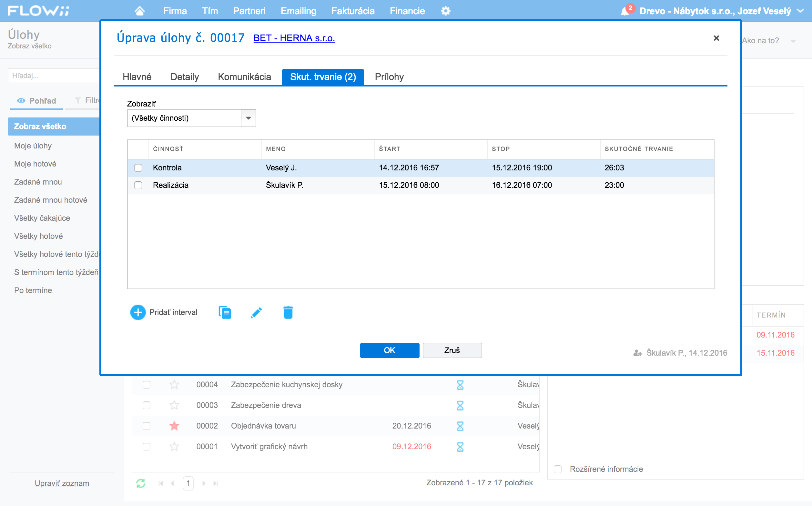Open the Emailing menu

click(298, 11)
